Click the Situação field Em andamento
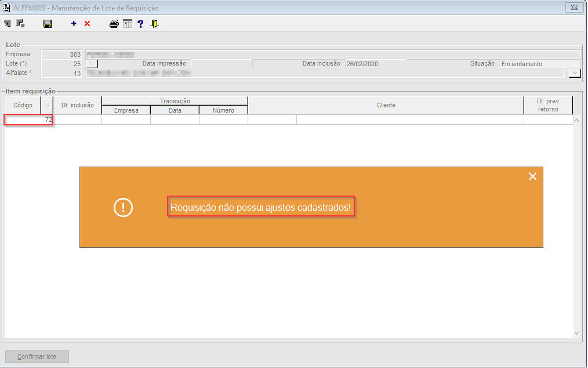 (540, 64)
